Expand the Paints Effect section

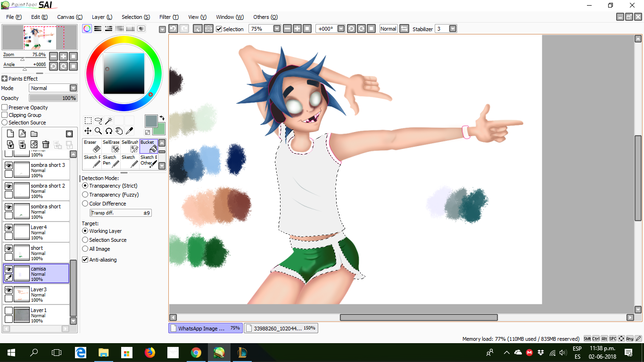[5, 79]
